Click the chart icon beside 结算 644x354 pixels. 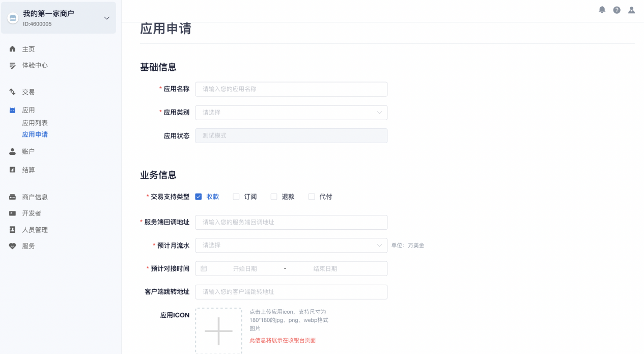tap(13, 170)
